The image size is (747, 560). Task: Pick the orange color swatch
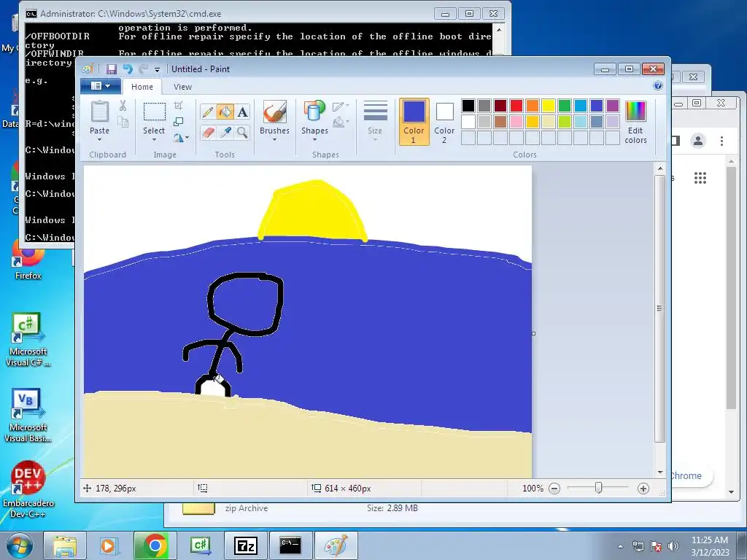tap(532, 105)
